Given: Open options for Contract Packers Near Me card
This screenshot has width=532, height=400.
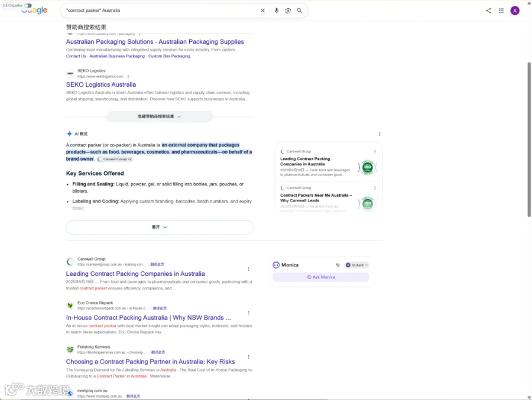Looking at the screenshot, I should tap(375, 188).
